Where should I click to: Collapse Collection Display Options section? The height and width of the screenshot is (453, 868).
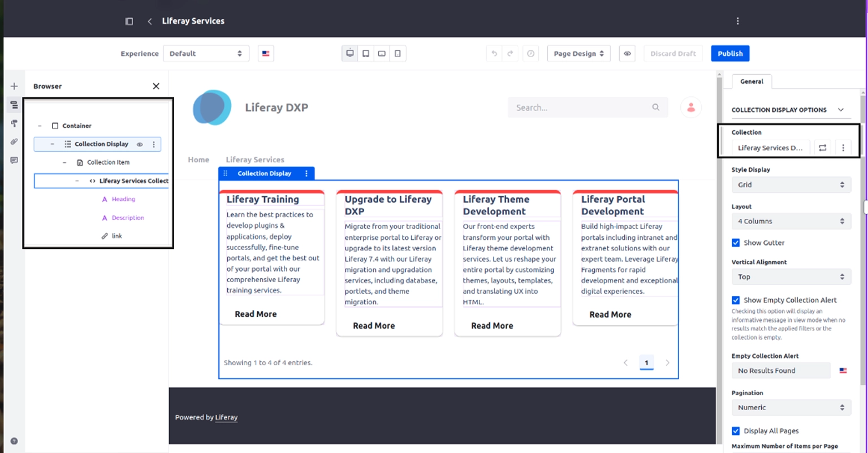[x=841, y=110]
